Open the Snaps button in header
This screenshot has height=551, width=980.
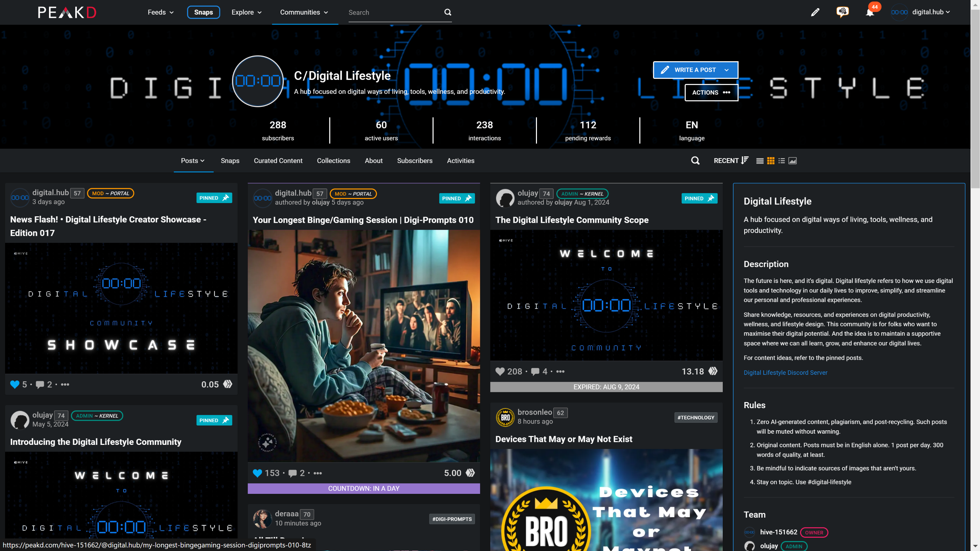(x=203, y=12)
